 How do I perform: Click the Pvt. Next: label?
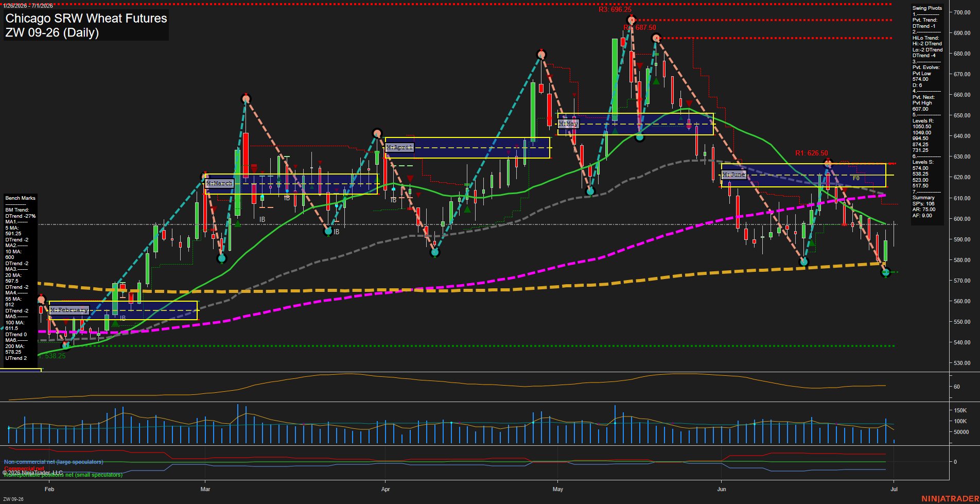pos(923,97)
